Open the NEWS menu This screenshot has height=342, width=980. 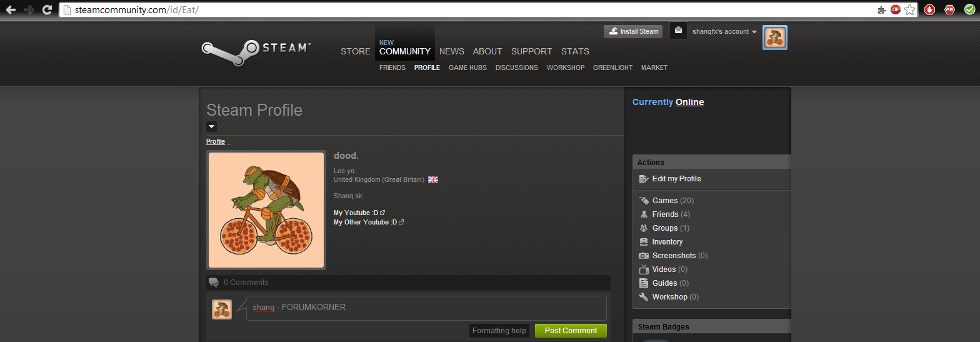click(452, 51)
